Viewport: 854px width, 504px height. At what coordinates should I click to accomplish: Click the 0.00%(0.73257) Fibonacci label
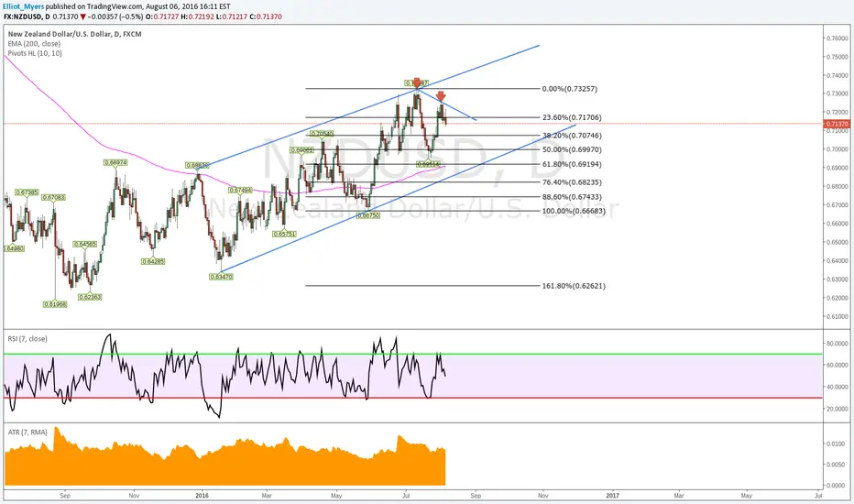569,89
